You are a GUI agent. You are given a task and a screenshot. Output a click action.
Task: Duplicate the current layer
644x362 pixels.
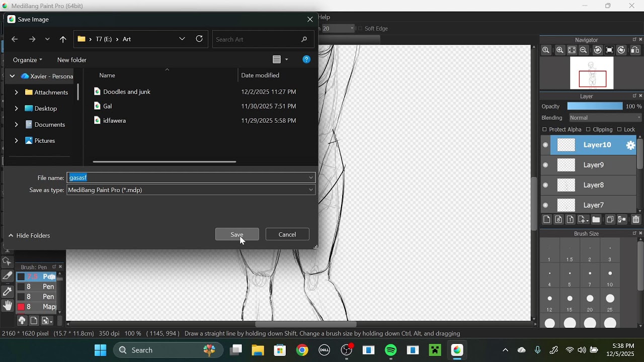click(610, 220)
